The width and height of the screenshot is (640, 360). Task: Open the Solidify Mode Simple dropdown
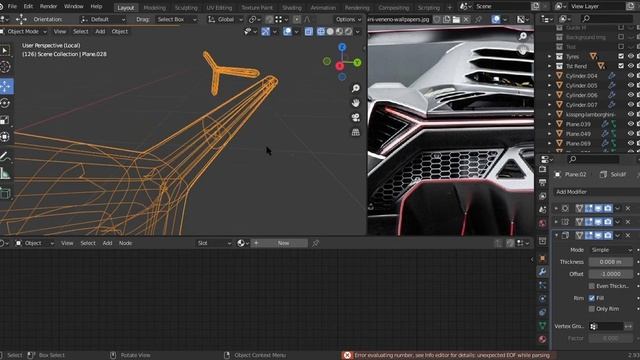pyautogui.click(x=611, y=250)
